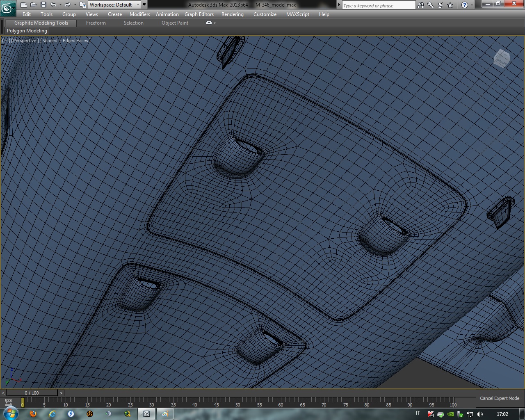Open the ribbon display options arrow
The width and height of the screenshot is (525, 420).
pyautogui.click(x=215, y=23)
